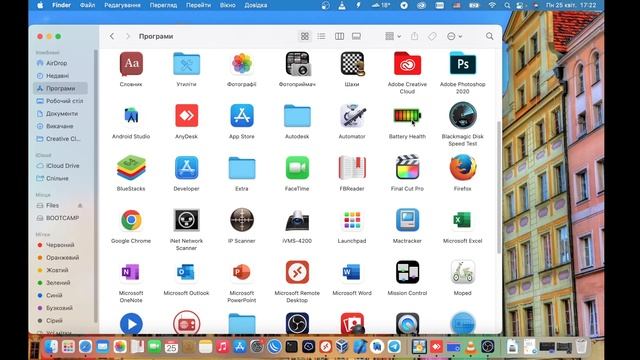Select Adobe Photoshop 2020 folder
Viewport: 640px width, 360px height.
tap(462, 64)
